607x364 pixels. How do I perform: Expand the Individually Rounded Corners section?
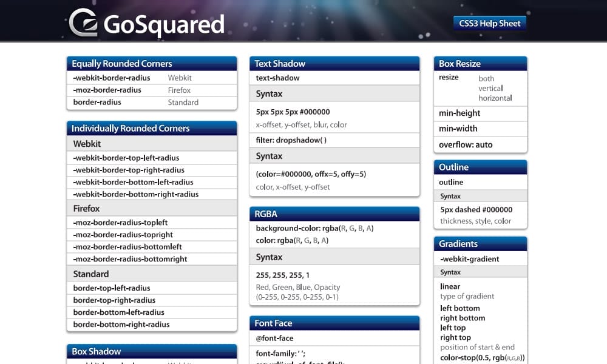(151, 128)
